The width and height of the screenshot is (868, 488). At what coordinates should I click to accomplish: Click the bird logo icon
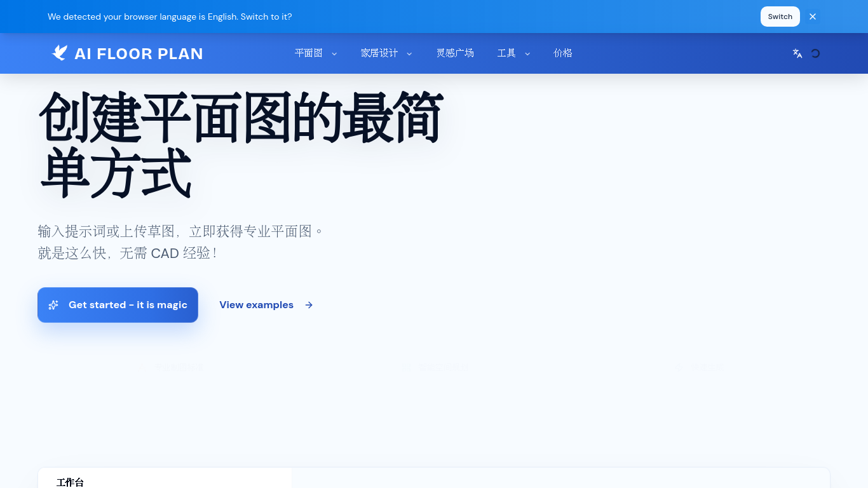coord(59,53)
